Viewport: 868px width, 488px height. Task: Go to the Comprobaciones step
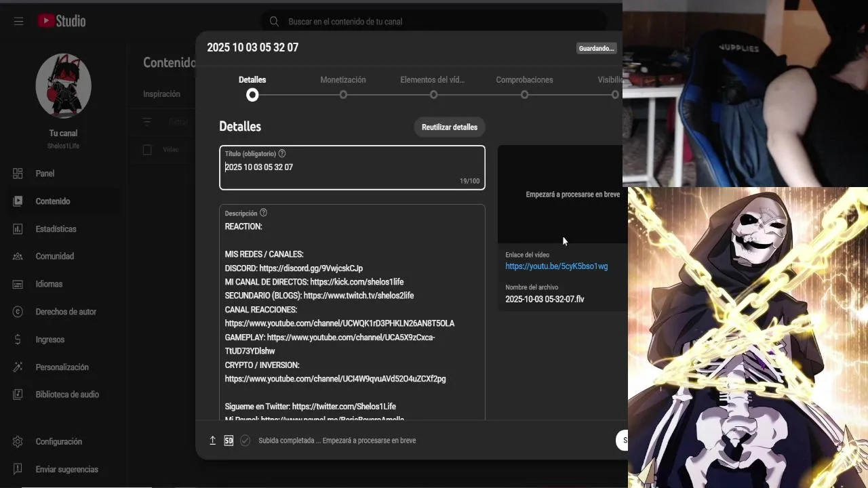(524, 80)
